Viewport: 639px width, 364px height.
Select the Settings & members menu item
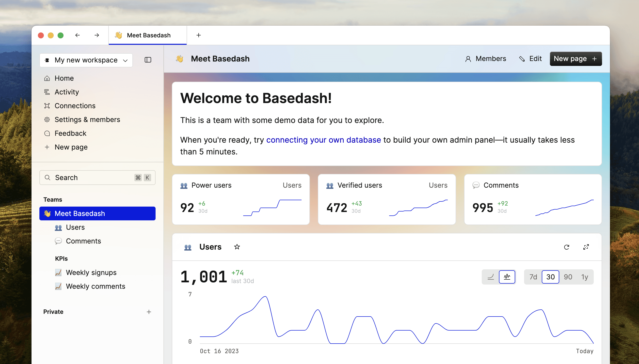[87, 119]
